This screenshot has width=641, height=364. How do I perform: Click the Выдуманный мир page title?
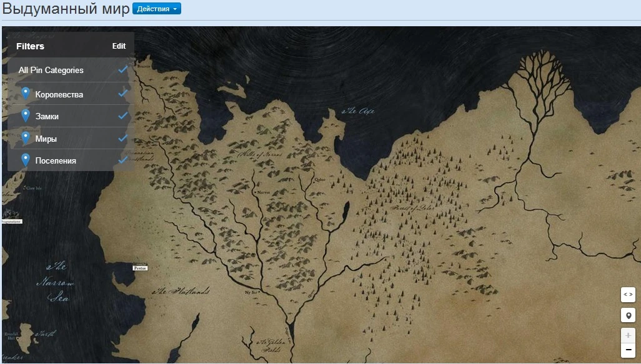66,9
